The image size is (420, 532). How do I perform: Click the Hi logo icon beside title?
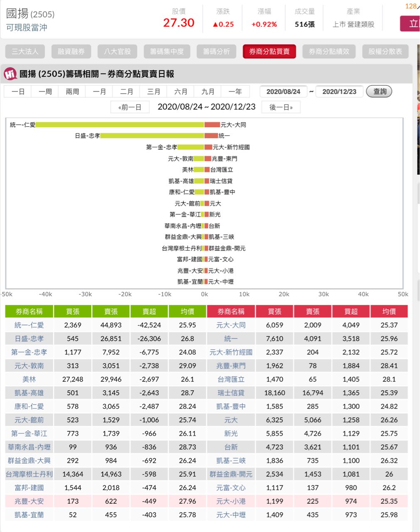(x=10, y=74)
